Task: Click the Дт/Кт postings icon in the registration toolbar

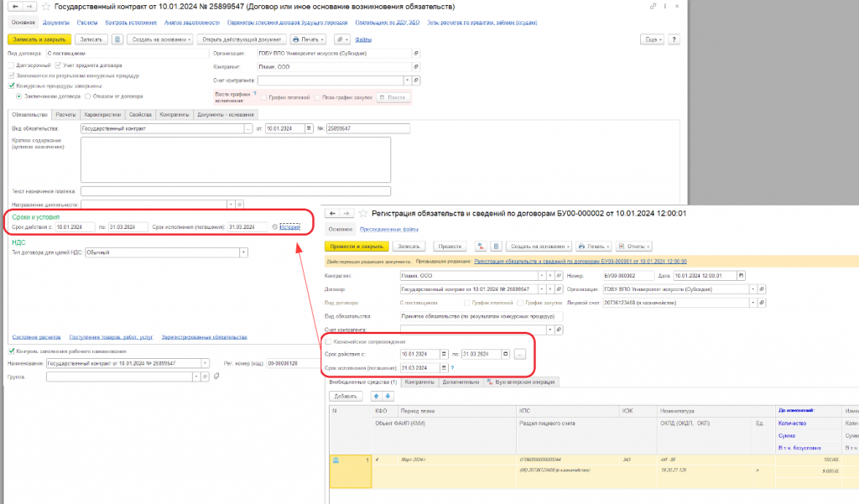Action: (481, 247)
